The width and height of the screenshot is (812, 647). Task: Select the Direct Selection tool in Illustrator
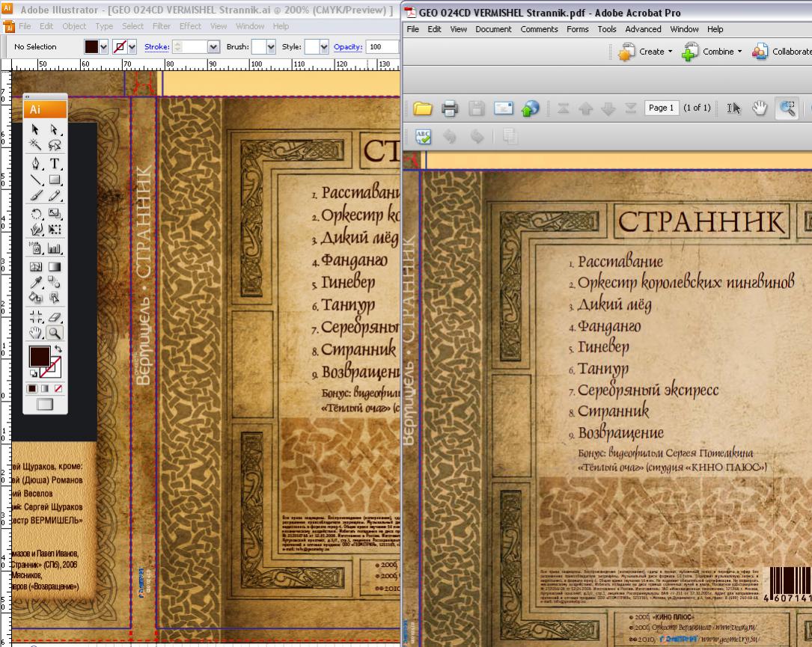click(x=54, y=129)
